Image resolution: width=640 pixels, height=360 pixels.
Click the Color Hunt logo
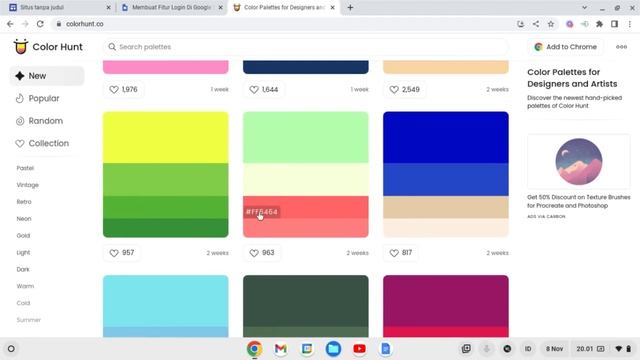tap(48, 47)
